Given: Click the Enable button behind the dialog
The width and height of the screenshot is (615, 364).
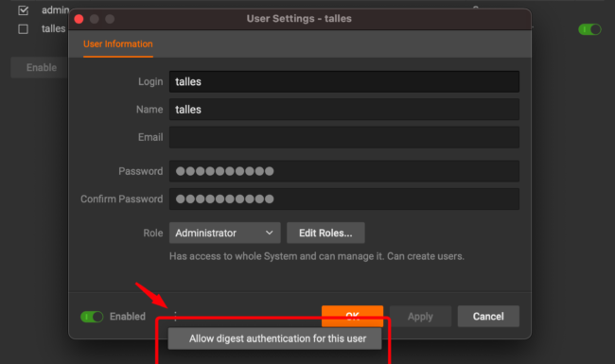Looking at the screenshot, I should tap(42, 67).
